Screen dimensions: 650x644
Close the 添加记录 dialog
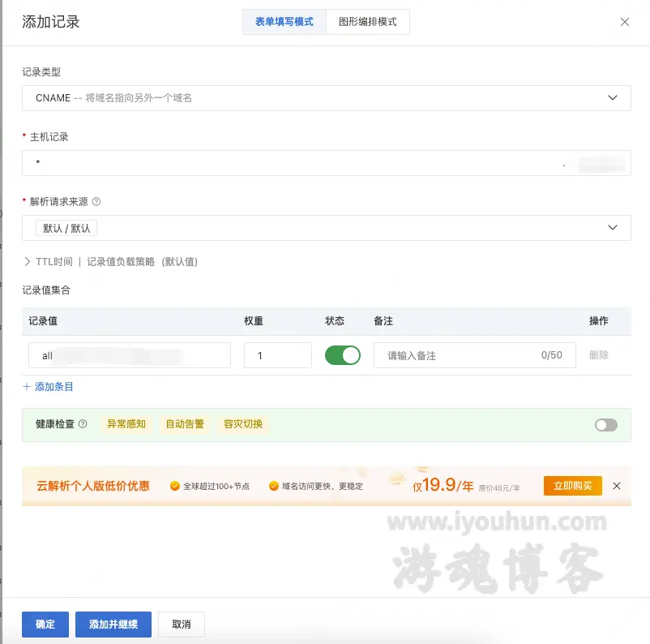625,22
